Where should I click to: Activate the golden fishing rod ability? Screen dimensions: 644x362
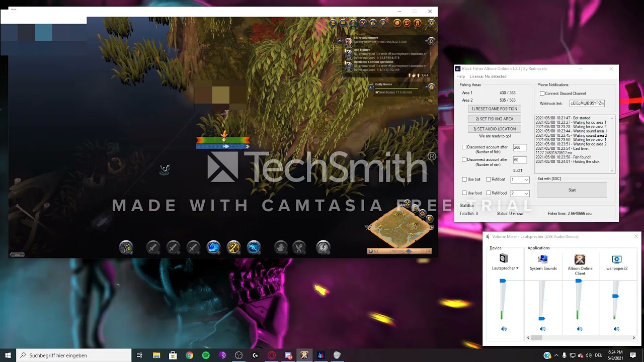point(233,247)
